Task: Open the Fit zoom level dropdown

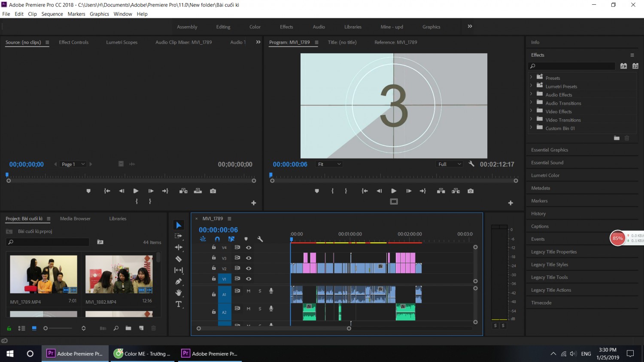Action: pyautogui.click(x=329, y=164)
